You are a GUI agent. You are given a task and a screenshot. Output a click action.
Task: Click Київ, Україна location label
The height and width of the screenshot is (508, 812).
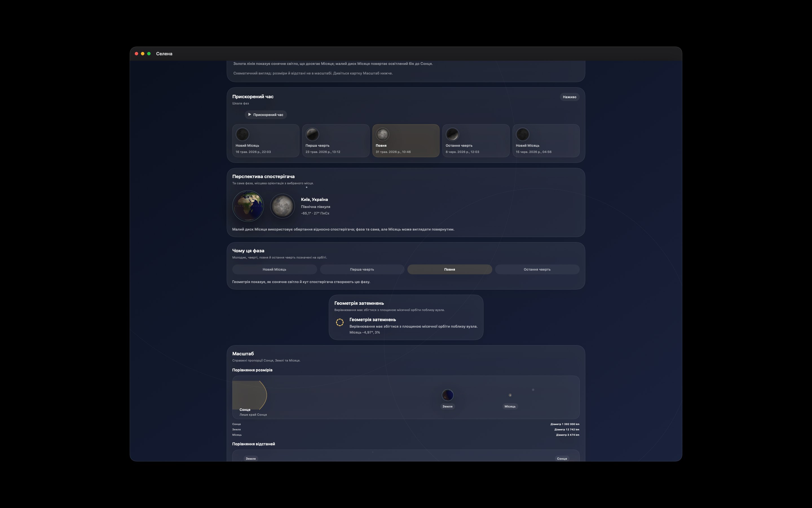point(314,200)
